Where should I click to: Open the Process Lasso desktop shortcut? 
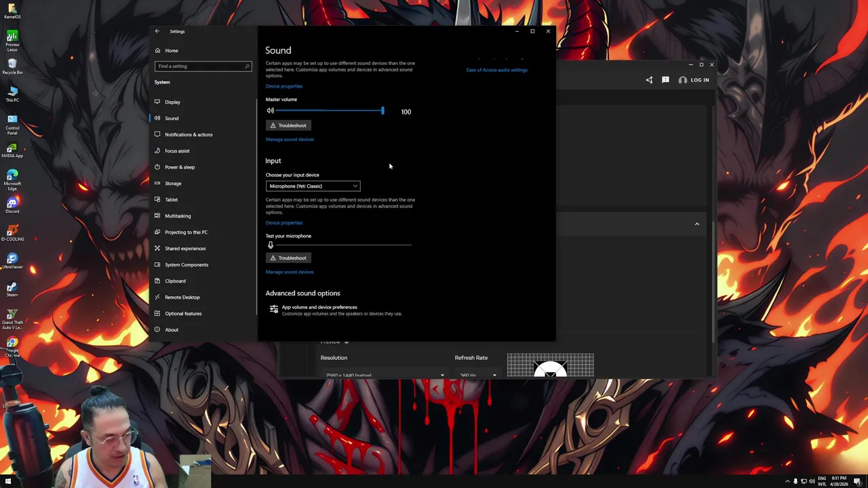pos(12,39)
